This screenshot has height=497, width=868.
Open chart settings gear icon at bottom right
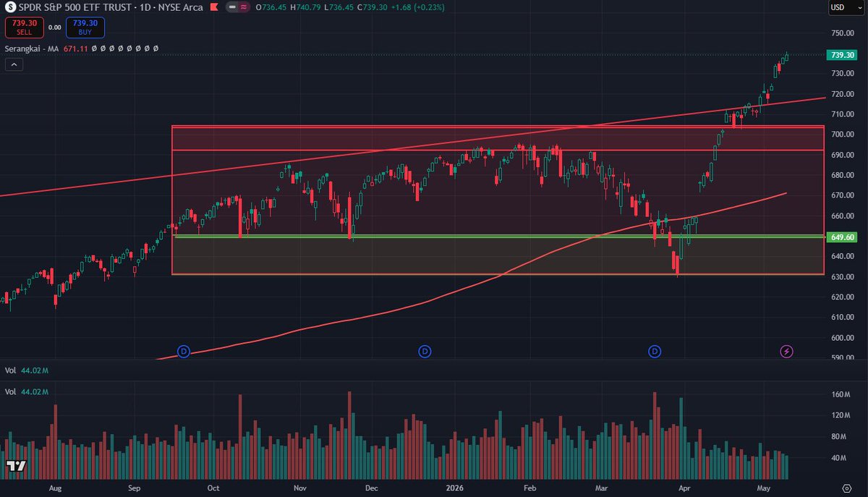click(846, 488)
